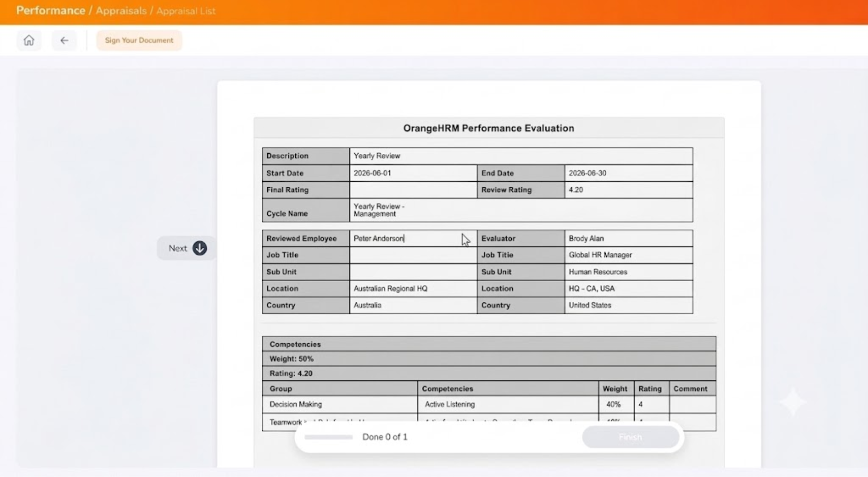868x477 pixels.
Task: Click the 40% weight cell
Action: pos(617,404)
